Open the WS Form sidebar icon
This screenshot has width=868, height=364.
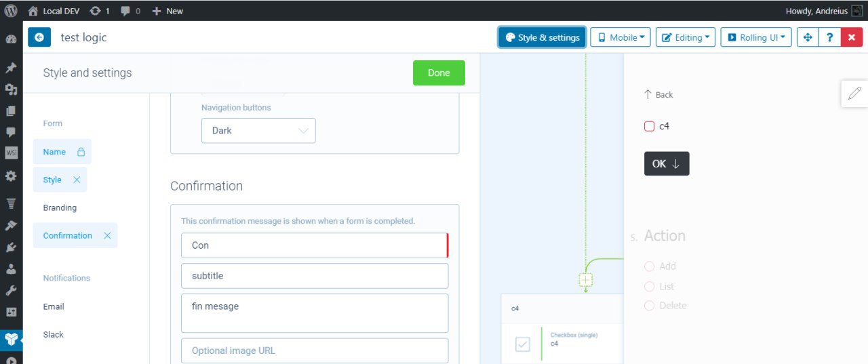click(11, 153)
